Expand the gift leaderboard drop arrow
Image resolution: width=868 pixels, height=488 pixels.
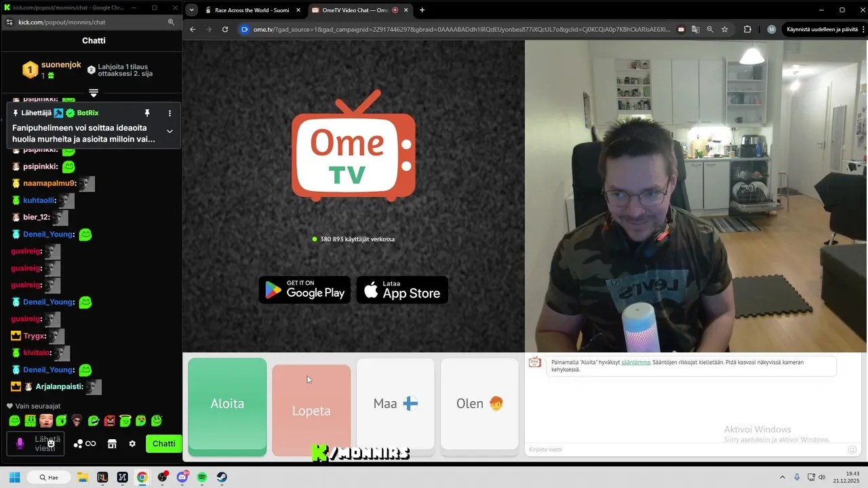tap(94, 93)
